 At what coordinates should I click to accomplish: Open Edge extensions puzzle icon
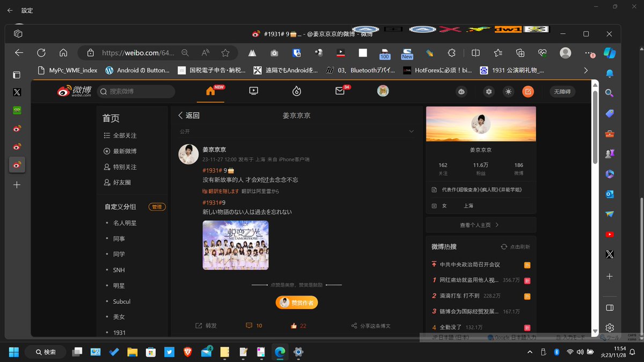pyautogui.click(x=452, y=53)
